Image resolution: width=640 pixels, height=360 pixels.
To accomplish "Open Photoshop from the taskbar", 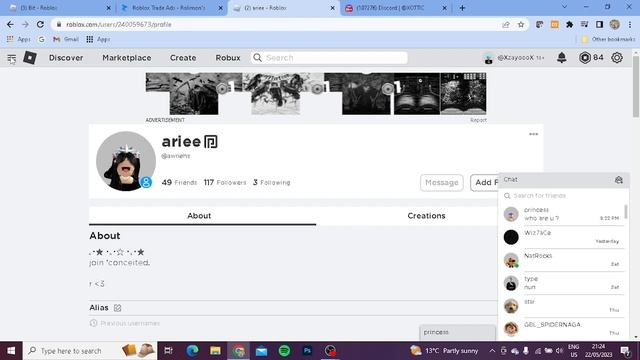I will [307, 351].
